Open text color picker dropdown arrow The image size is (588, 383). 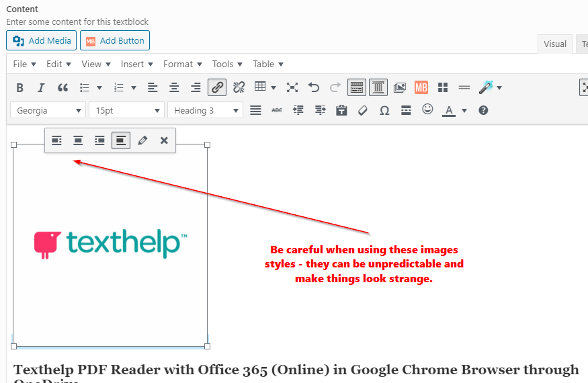[464, 111]
